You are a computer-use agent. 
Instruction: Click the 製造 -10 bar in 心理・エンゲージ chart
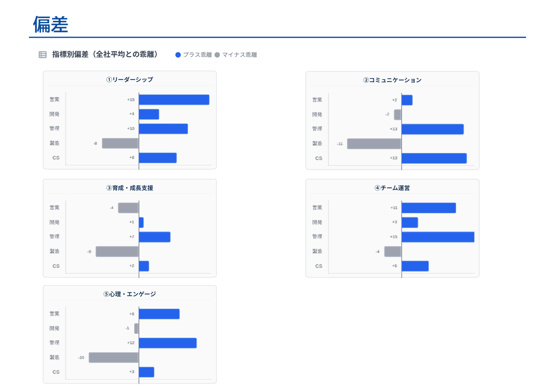tap(114, 357)
